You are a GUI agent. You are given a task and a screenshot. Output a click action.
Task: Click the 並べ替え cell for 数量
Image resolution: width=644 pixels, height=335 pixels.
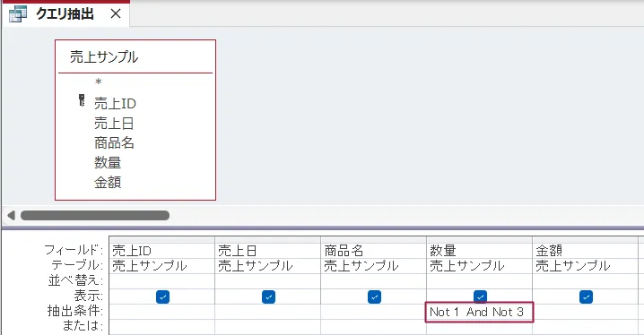click(x=480, y=281)
